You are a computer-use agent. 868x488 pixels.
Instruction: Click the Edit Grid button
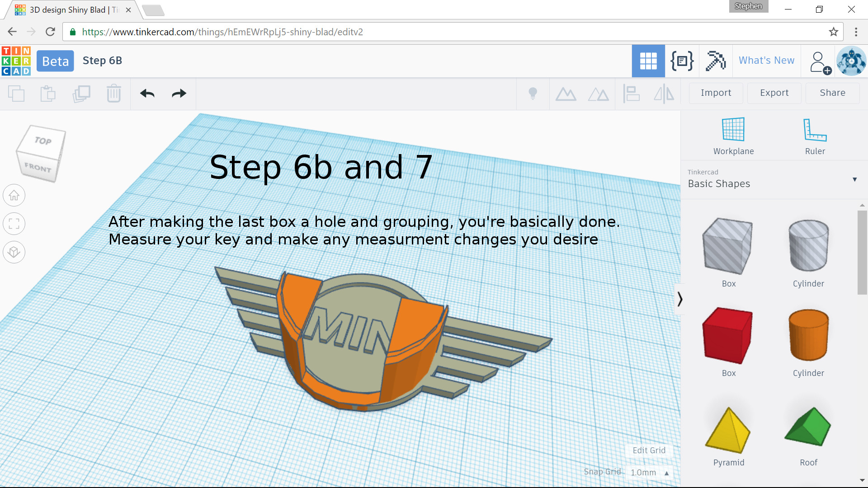(649, 450)
